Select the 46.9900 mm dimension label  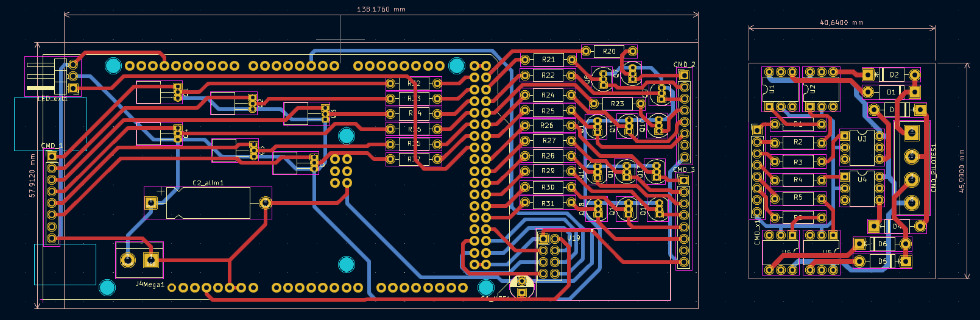point(962,171)
